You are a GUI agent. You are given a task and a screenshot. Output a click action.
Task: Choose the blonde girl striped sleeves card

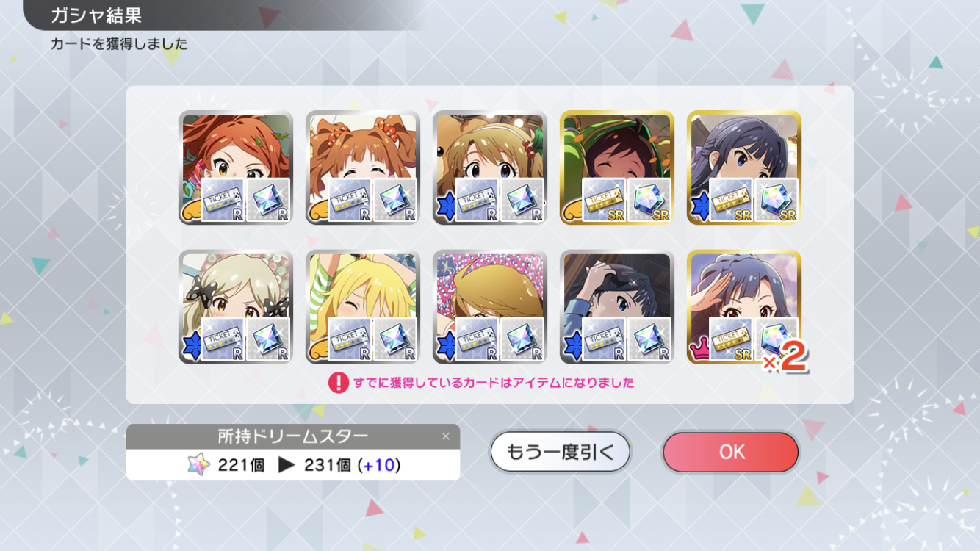(363, 307)
